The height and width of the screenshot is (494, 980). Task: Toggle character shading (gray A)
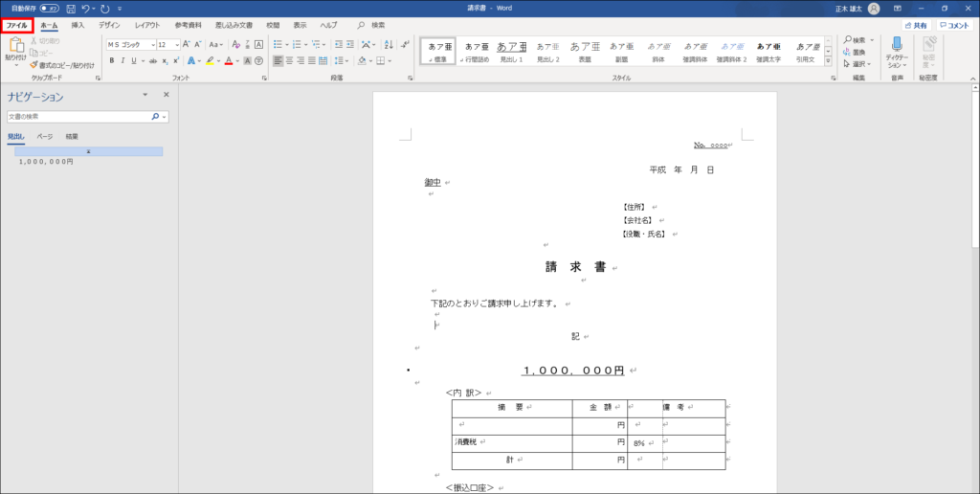pos(248,60)
